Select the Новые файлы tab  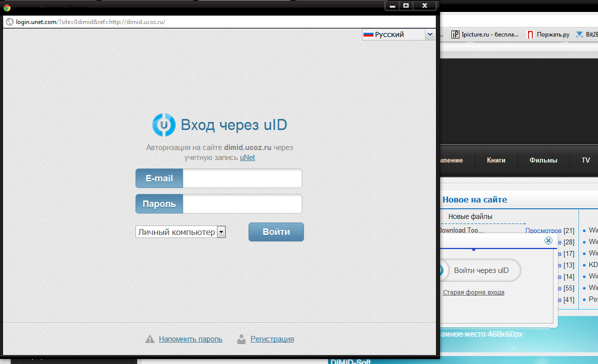click(470, 216)
